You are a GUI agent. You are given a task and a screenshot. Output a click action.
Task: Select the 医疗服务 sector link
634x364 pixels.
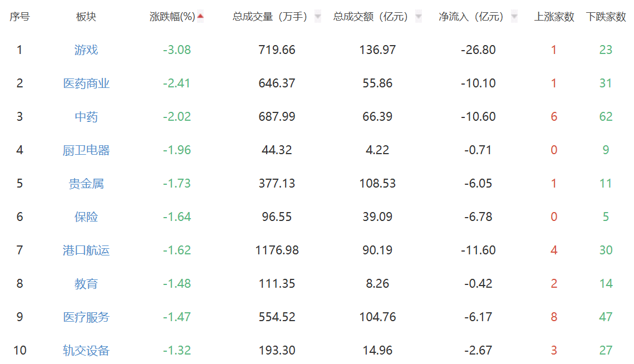pyautogui.click(x=86, y=317)
